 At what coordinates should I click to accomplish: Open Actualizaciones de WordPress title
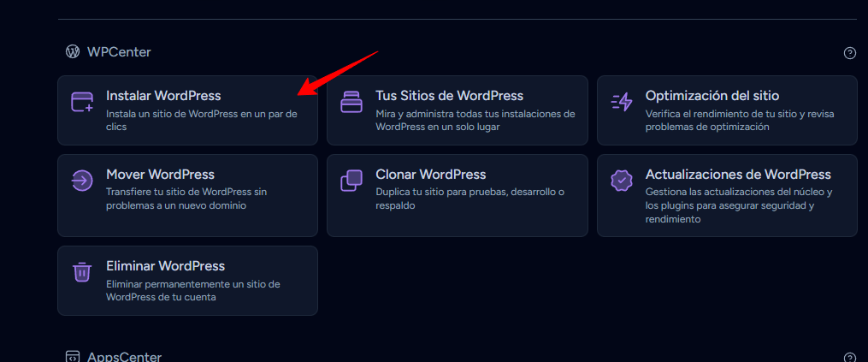738,175
